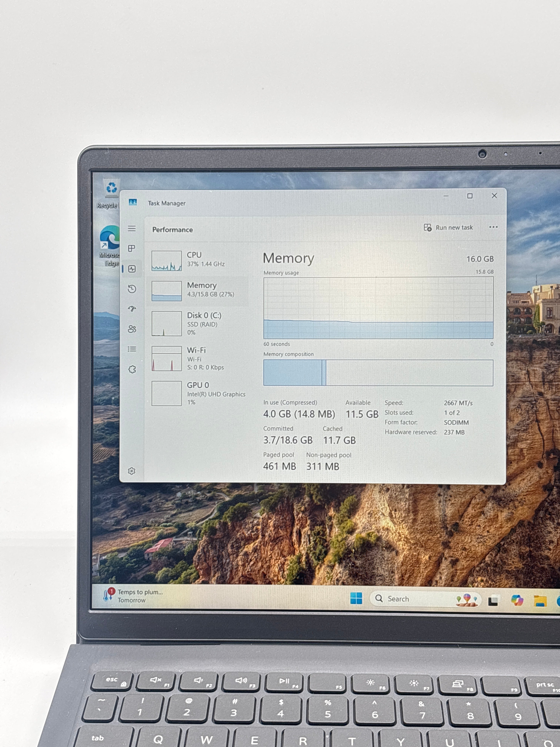Click the '11.5 GB' Available value
This screenshot has width=560, height=747.
click(362, 414)
